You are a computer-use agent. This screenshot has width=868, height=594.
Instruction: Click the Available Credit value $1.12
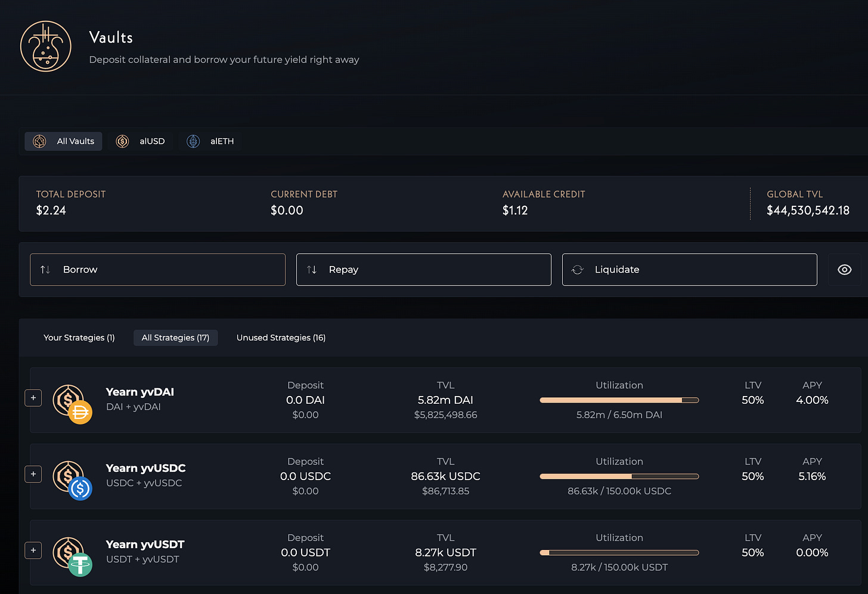tap(515, 211)
